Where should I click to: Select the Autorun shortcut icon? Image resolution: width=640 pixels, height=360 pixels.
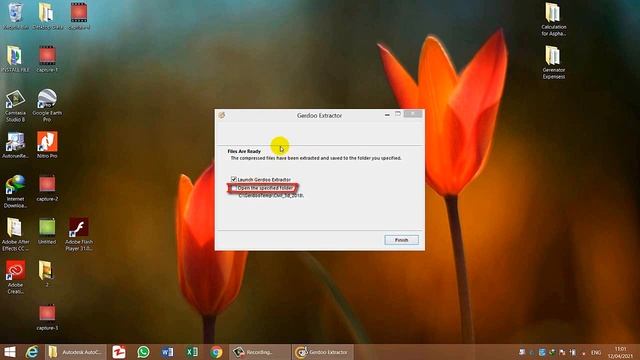(15, 145)
